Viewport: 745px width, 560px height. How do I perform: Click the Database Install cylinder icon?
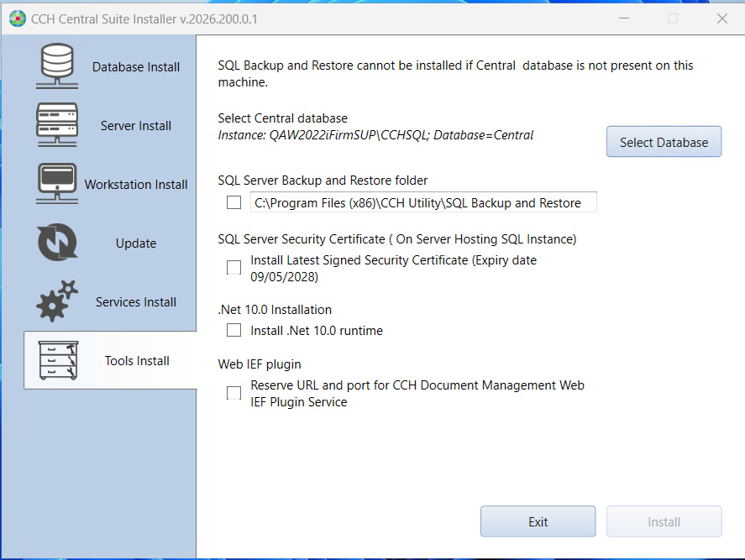[x=57, y=66]
